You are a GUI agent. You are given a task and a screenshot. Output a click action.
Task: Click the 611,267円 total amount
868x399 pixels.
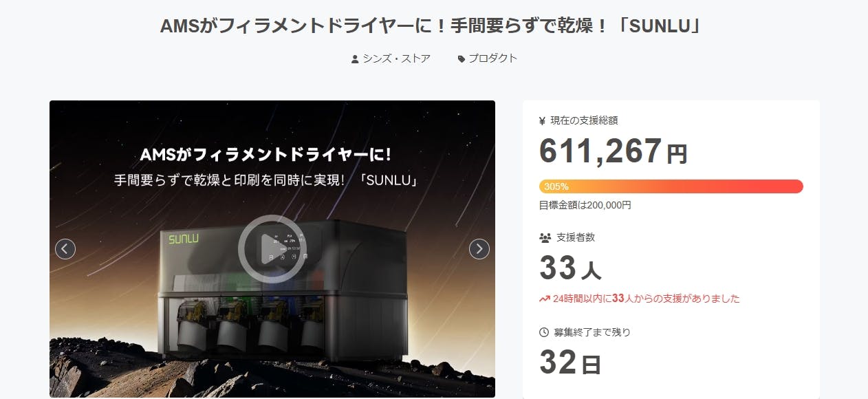coord(614,151)
